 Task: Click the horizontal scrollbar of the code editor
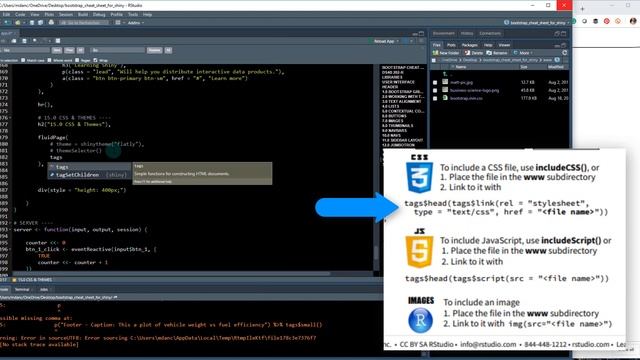171,273
